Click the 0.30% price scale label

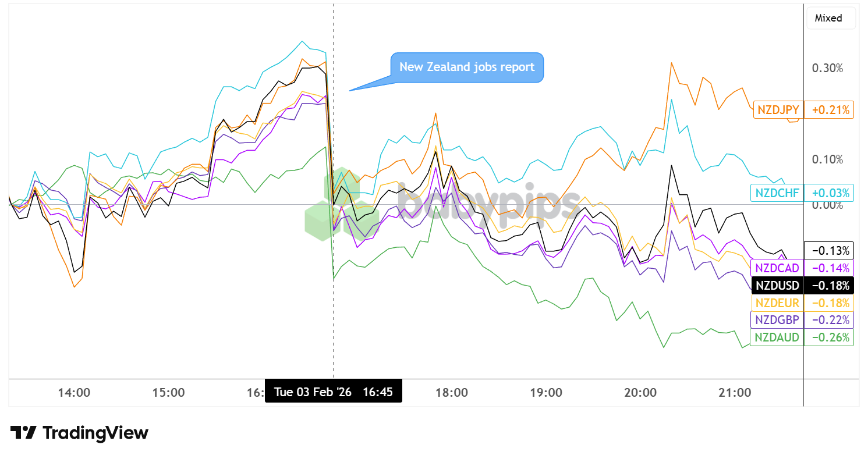pyautogui.click(x=827, y=68)
